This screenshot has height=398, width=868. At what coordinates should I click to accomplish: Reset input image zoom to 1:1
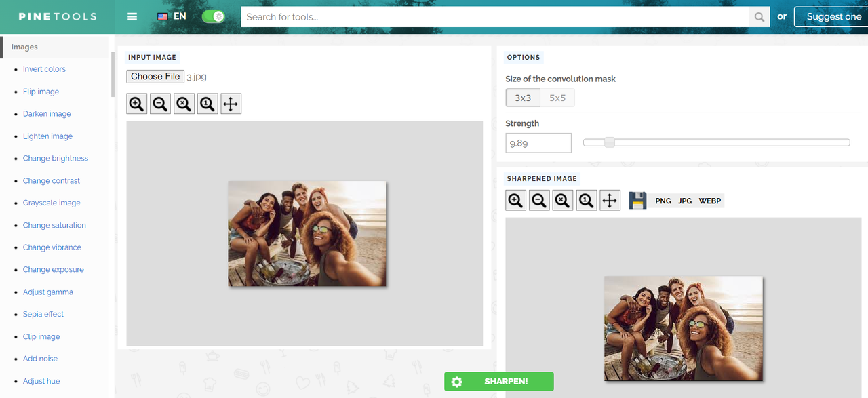pos(208,104)
